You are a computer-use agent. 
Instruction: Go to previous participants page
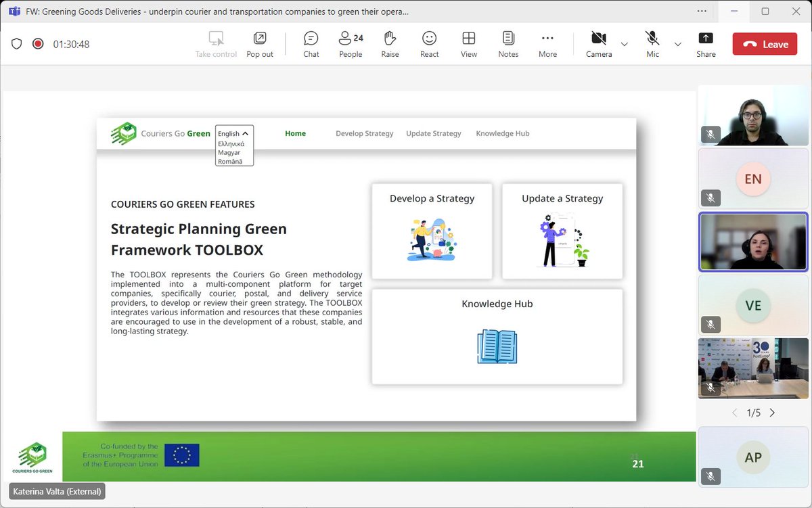734,413
